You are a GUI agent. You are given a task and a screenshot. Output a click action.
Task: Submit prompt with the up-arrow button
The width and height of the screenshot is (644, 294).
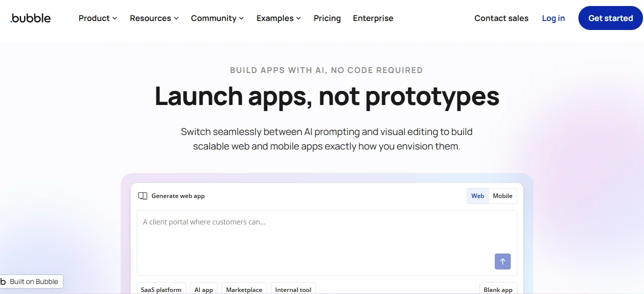pos(503,261)
